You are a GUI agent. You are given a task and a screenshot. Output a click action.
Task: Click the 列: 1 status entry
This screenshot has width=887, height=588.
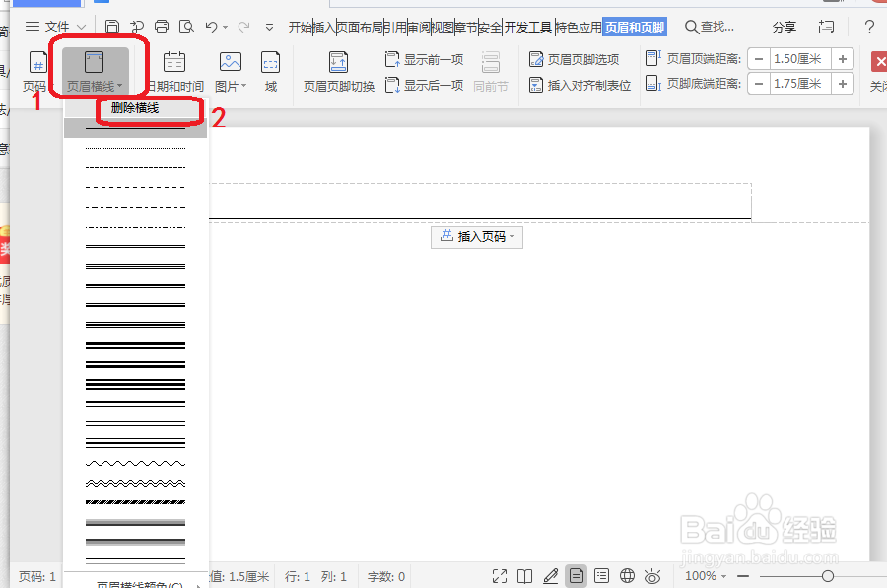tap(334, 577)
